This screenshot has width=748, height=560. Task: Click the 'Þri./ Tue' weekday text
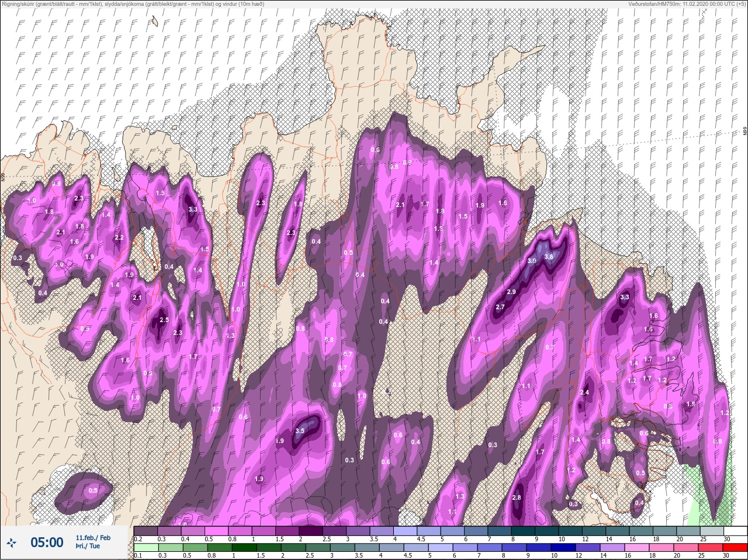click(88, 546)
